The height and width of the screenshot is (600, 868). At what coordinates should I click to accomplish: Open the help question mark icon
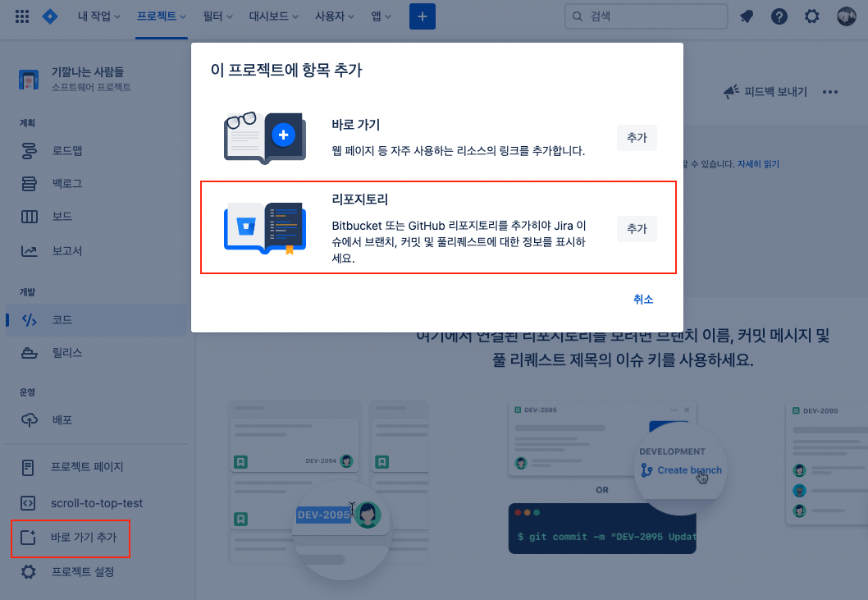pos(779,16)
